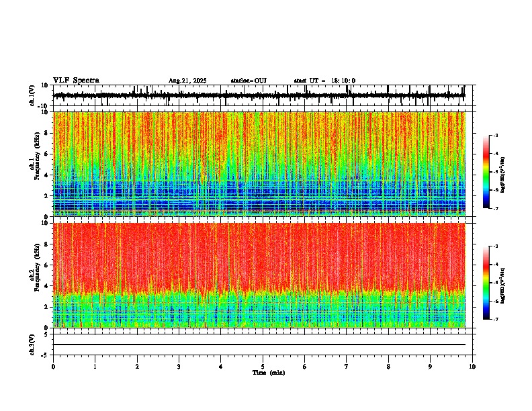Click the flat ch.3 voltage trace line
Viewport: 532px width, 411px height.
pos(259,345)
